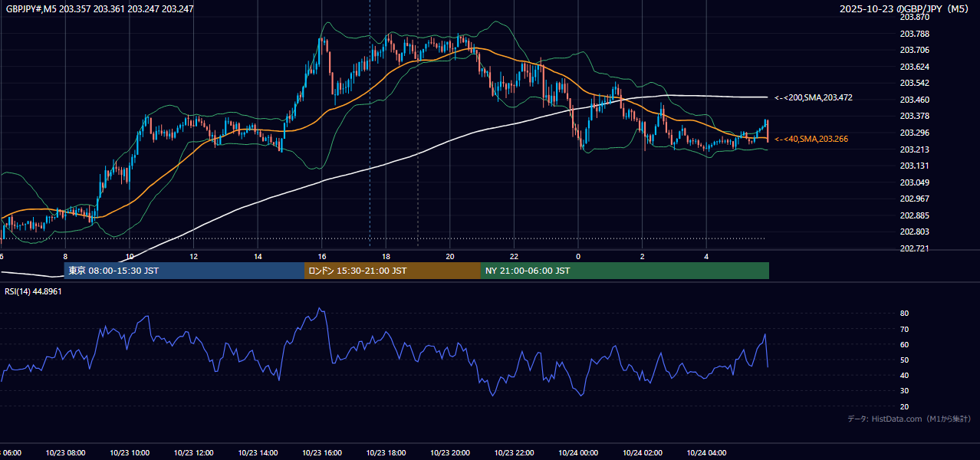Click the 10/24 00:00 date label
The image size is (980, 460).
(578, 453)
